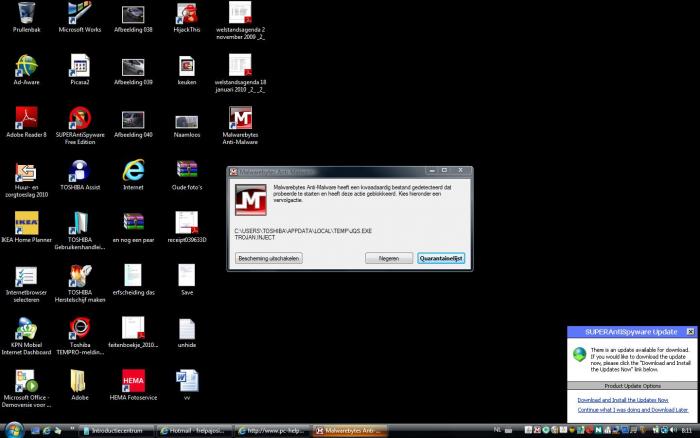
Task: Open the receipt039633D PDF file
Action: (187, 228)
